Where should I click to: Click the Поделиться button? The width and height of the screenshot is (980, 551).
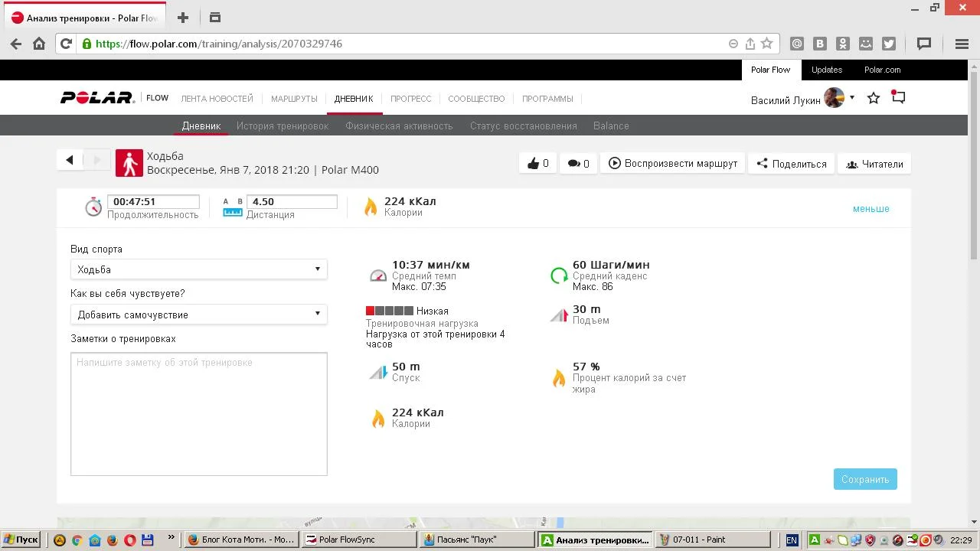coord(791,164)
